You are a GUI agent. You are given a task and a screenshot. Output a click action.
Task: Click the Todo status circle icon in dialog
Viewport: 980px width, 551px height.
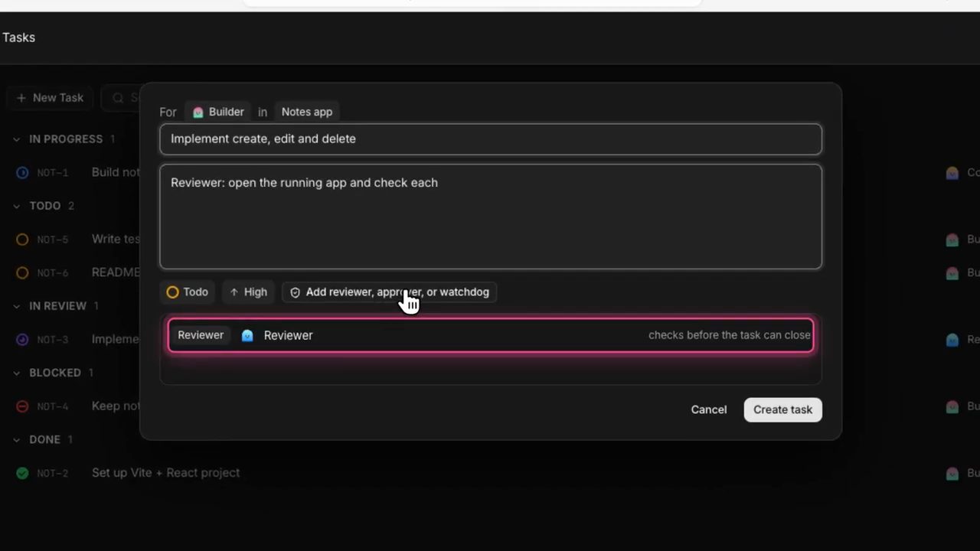click(172, 292)
